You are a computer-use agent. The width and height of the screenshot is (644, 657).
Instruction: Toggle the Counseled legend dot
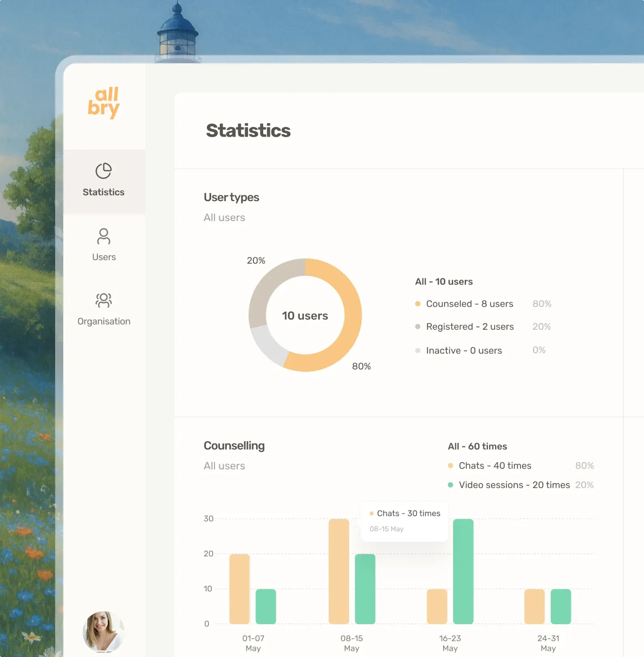418,304
